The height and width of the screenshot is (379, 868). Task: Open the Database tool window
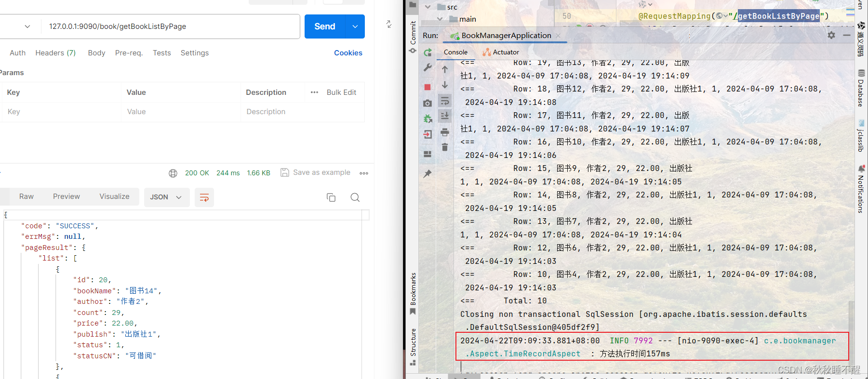[861, 88]
